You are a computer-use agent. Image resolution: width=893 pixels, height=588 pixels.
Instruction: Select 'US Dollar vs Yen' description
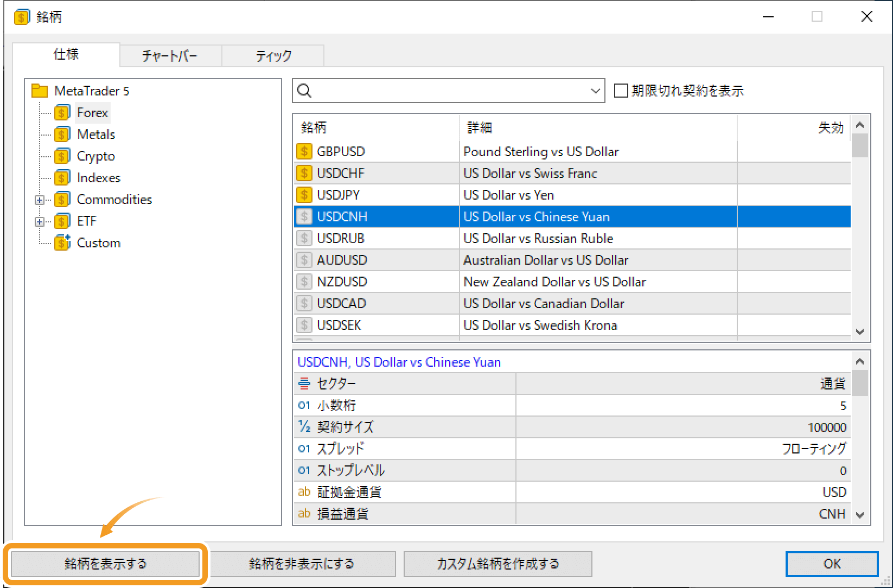click(509, 195)
